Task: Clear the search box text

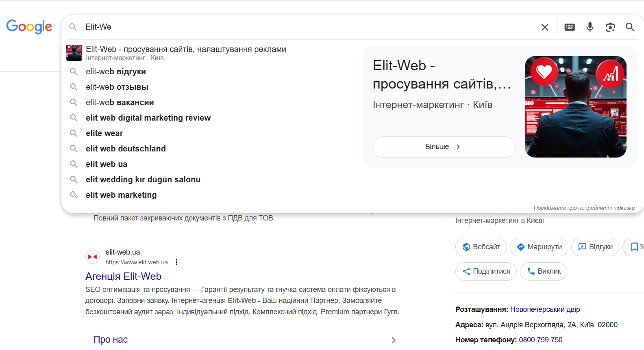Action: [x=545, y=27]
